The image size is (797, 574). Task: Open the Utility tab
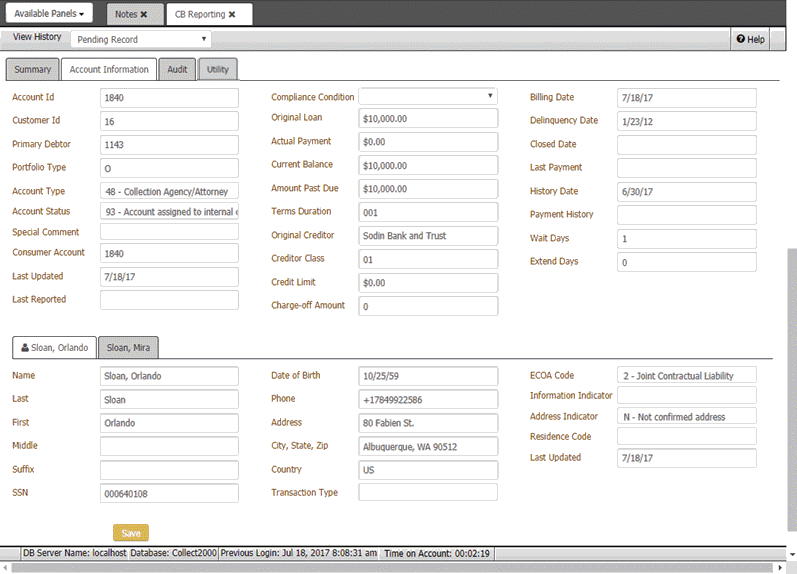click(217, 69)
